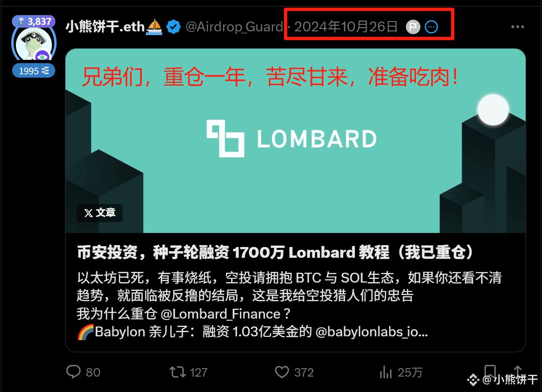
Task: Click the 2024年10月26日 post date
Action: [x=346, y=27]
